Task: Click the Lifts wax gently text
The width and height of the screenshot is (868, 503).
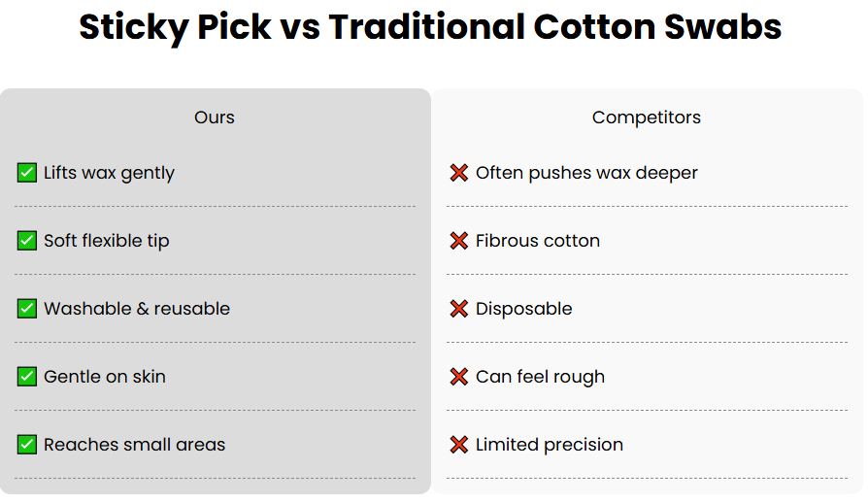Action: point(109,173)
